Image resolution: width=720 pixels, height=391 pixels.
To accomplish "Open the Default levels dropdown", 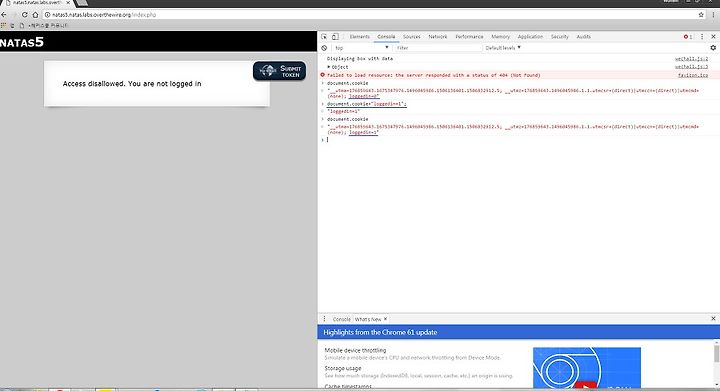I will pyautogui.click(x=503, y=48).
